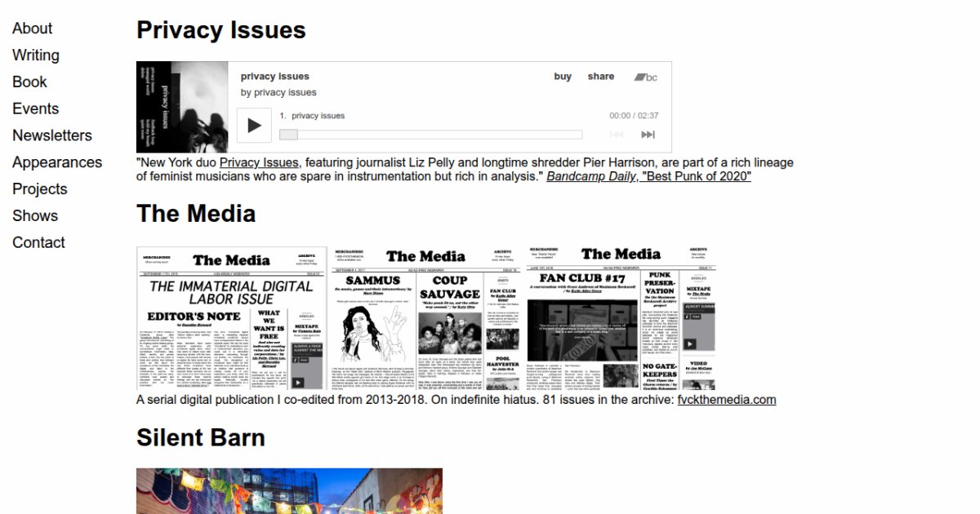
Task: Play the privacy issues track
Action: (x=254, y=126)
